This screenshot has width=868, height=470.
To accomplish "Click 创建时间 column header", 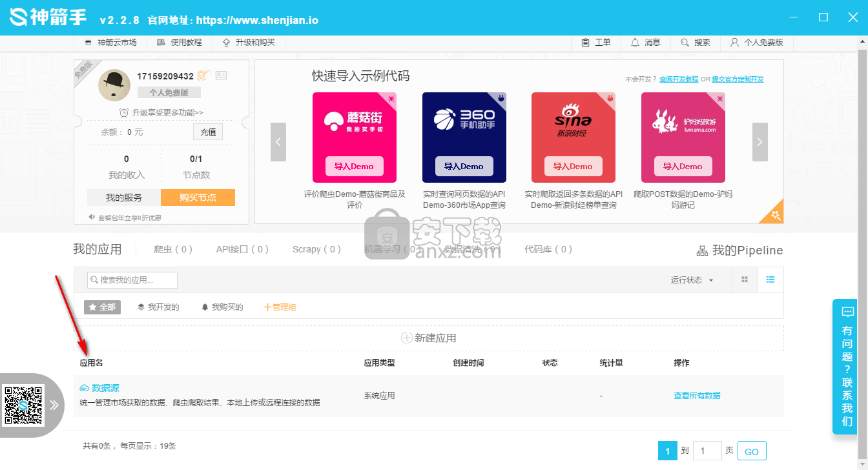I will point(468,363).
